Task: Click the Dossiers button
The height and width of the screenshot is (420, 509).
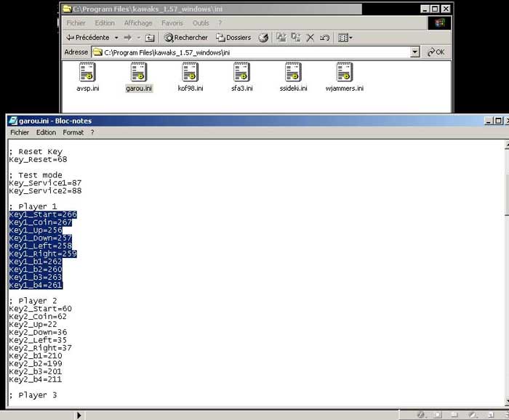Action: coord(233,38)
